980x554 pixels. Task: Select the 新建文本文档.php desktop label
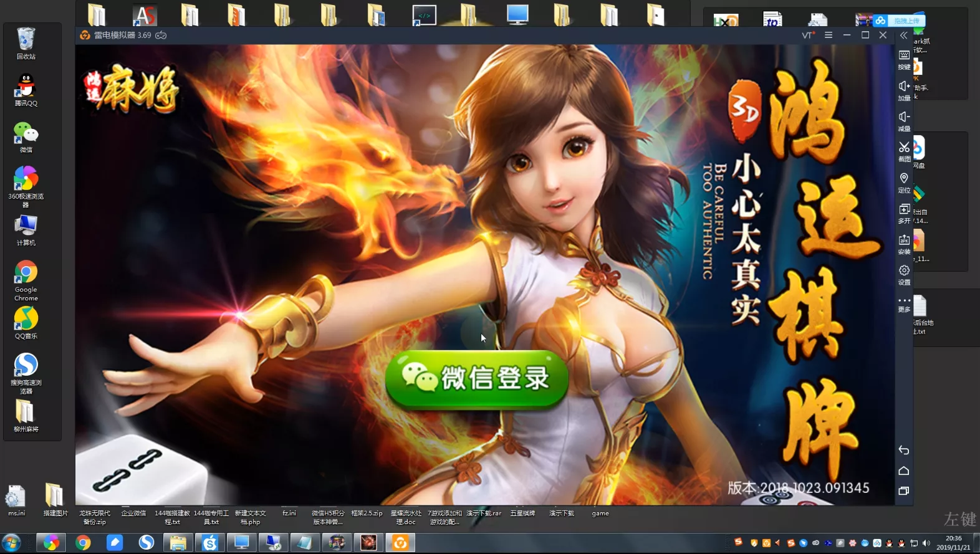coord(250,518)
